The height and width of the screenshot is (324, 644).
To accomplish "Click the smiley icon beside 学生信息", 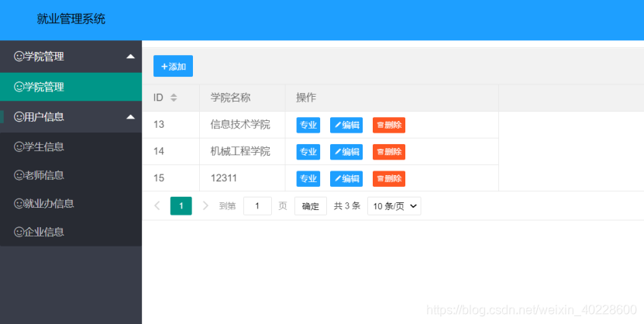I will point(19,146).
